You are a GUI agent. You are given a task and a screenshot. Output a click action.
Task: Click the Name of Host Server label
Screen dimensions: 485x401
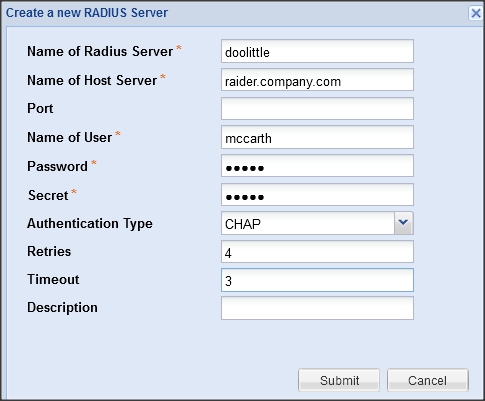[92, 80]
